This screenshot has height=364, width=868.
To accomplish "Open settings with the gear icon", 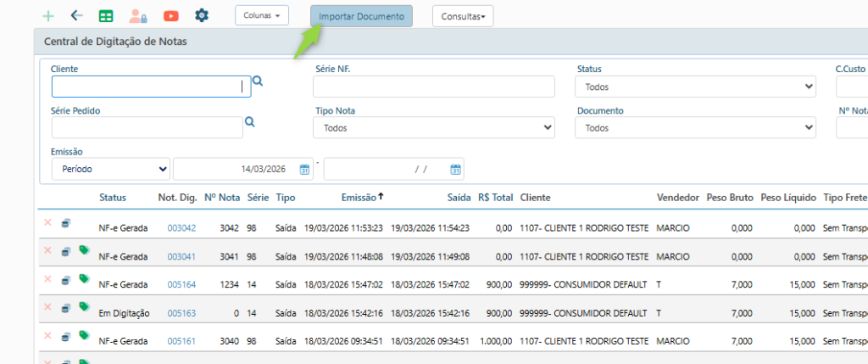I will point(202,15).
